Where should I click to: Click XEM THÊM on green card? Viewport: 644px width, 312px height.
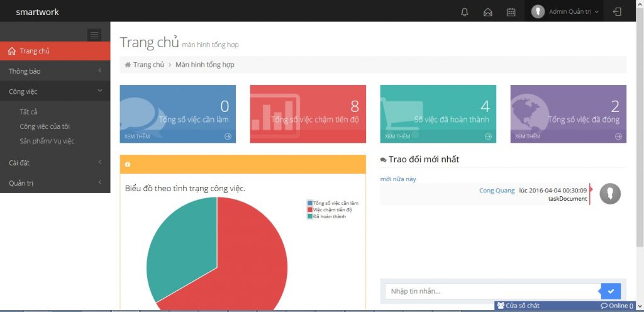[x=397, y=136]
